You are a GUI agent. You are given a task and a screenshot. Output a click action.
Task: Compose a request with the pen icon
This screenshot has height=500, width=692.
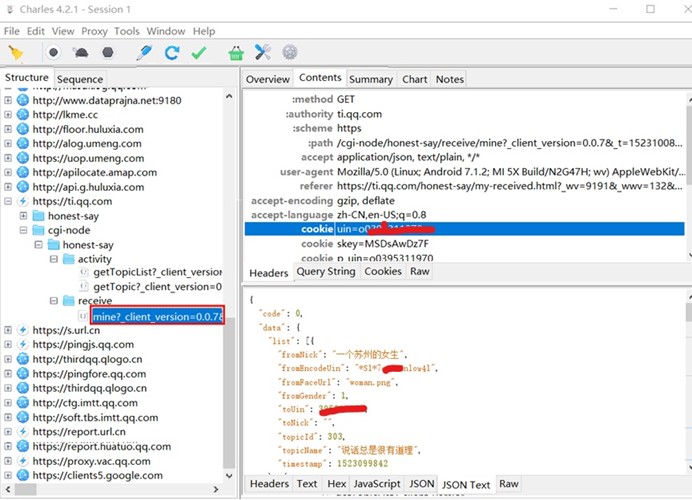pyautogui.click(x=144, y=53)
